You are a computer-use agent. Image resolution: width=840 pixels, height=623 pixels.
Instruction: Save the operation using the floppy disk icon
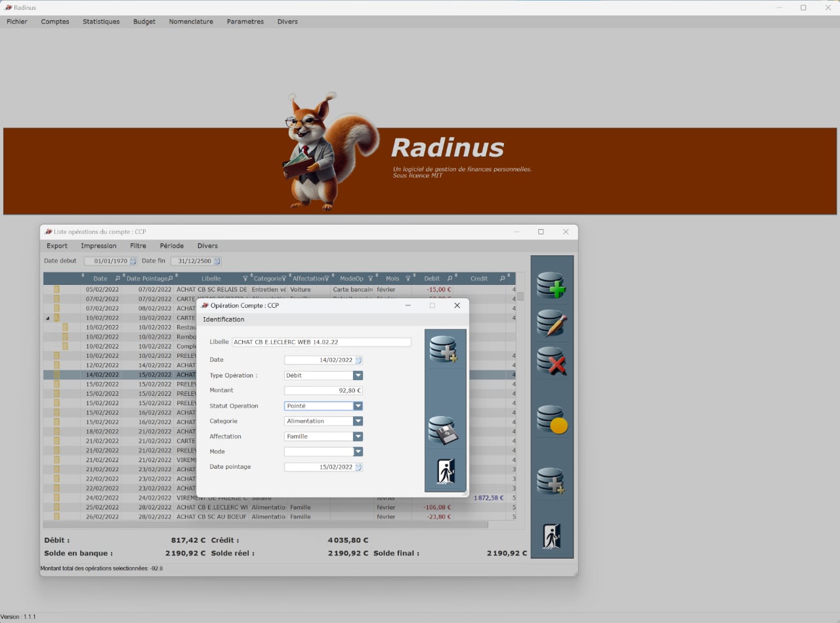(x=445, y=430)
